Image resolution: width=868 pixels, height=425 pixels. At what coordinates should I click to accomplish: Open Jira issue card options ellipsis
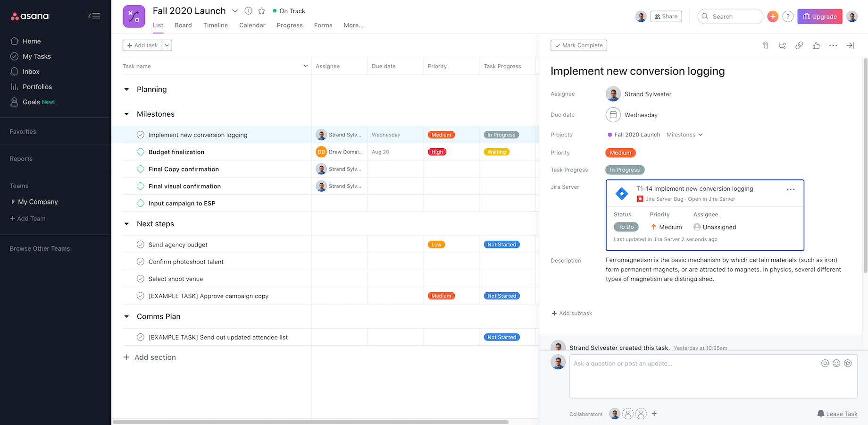(791, 189)
